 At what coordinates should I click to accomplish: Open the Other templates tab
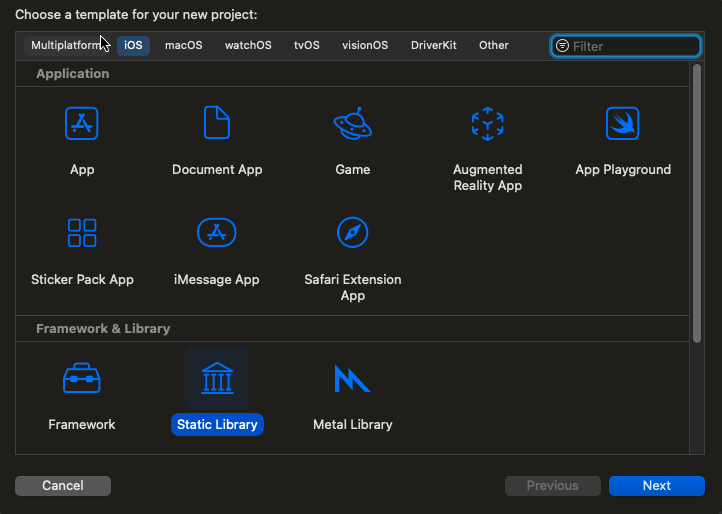[494, 46]
